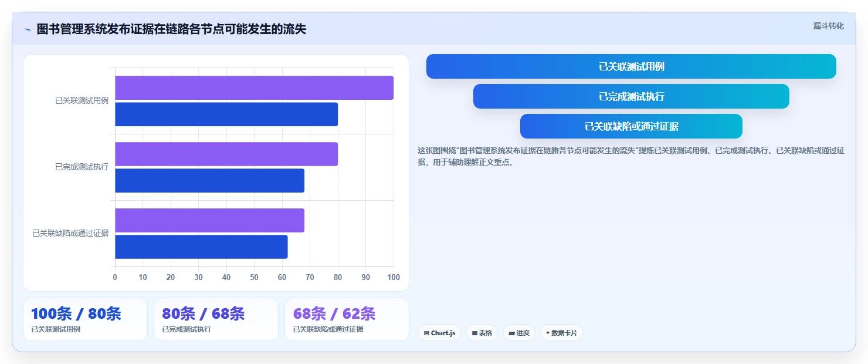Click x-axis tick value 50
Viewport: 868px width, 364px height.
point(254,277)
